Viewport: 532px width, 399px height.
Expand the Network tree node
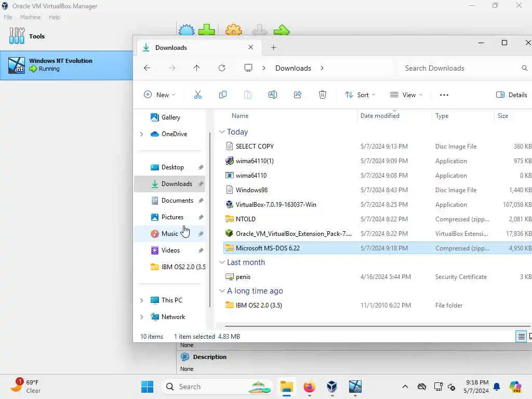[142, 317]
